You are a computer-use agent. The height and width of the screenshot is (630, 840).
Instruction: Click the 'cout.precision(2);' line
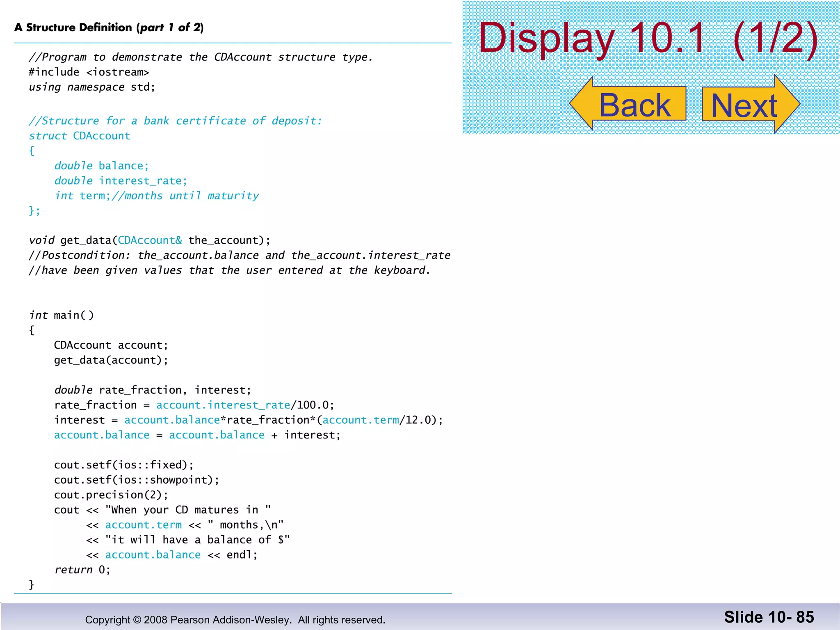pos(111,495)
